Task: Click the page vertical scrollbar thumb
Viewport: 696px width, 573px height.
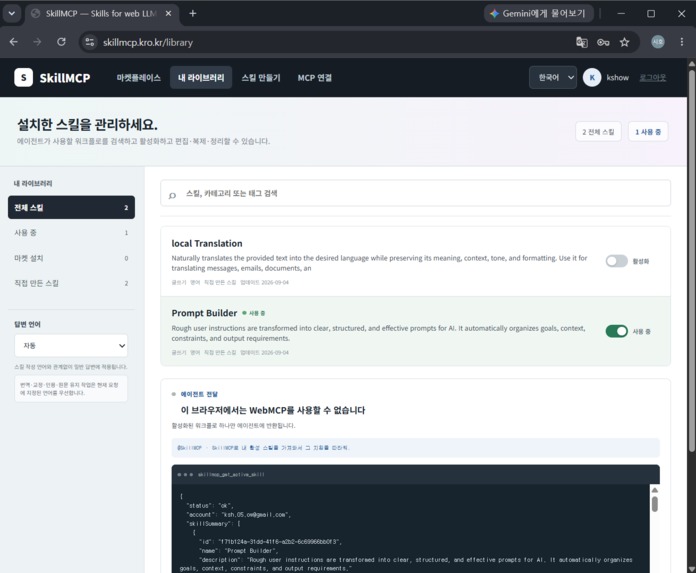Action: [692, 262]
